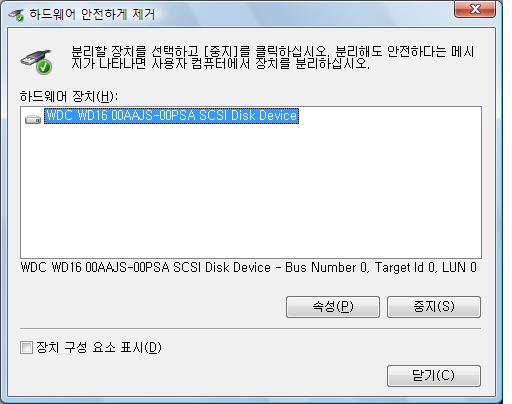Viewport: 512px width, 404px height.
Task: Click the disk drive icon beside WDC WD16 entry
Action: [x=33, y=119]
